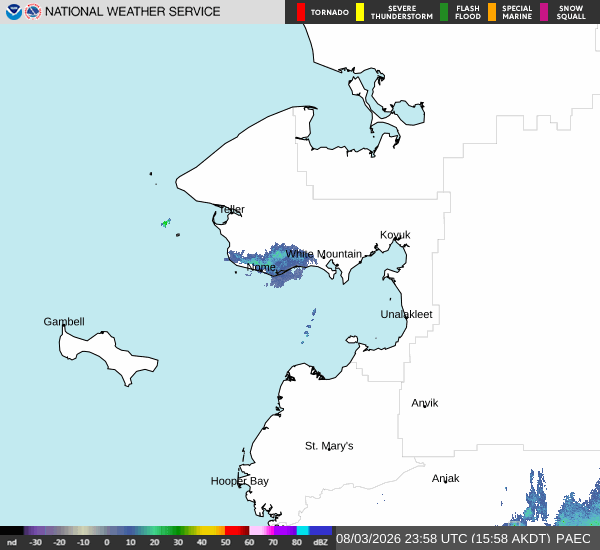The height and width of the screenshot is (550, 600).
Task: Click the PAEC radar station code
Action: pos(573,539)
